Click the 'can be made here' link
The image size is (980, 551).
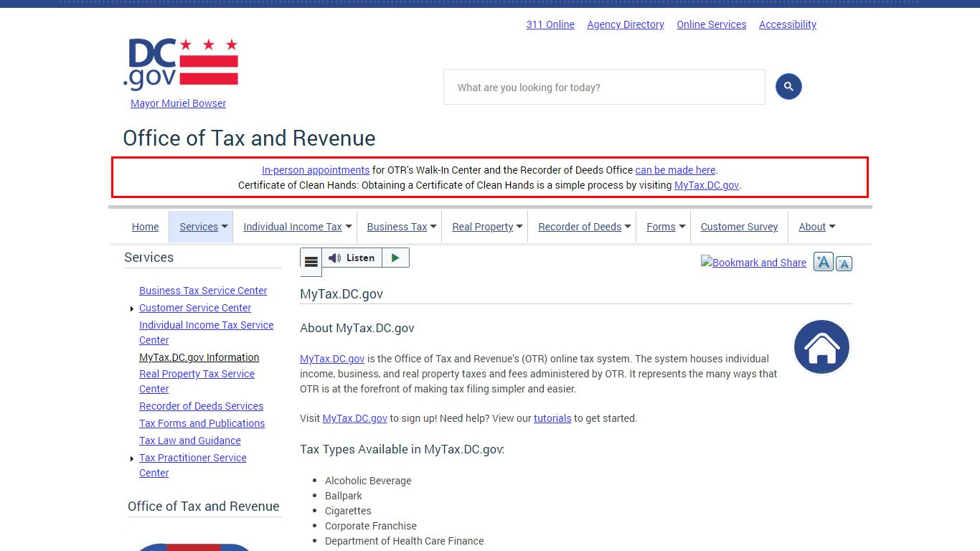coord(675,170)
